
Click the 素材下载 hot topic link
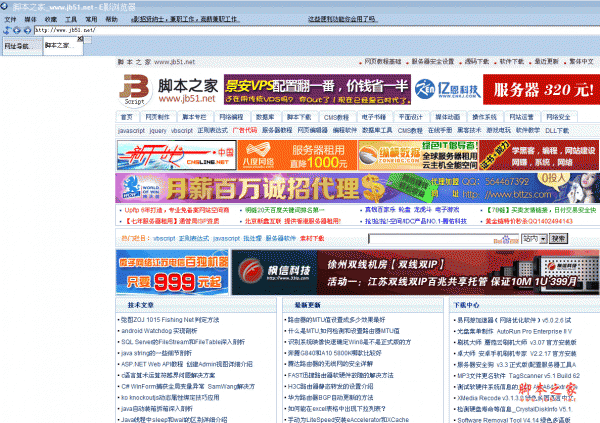312,238
